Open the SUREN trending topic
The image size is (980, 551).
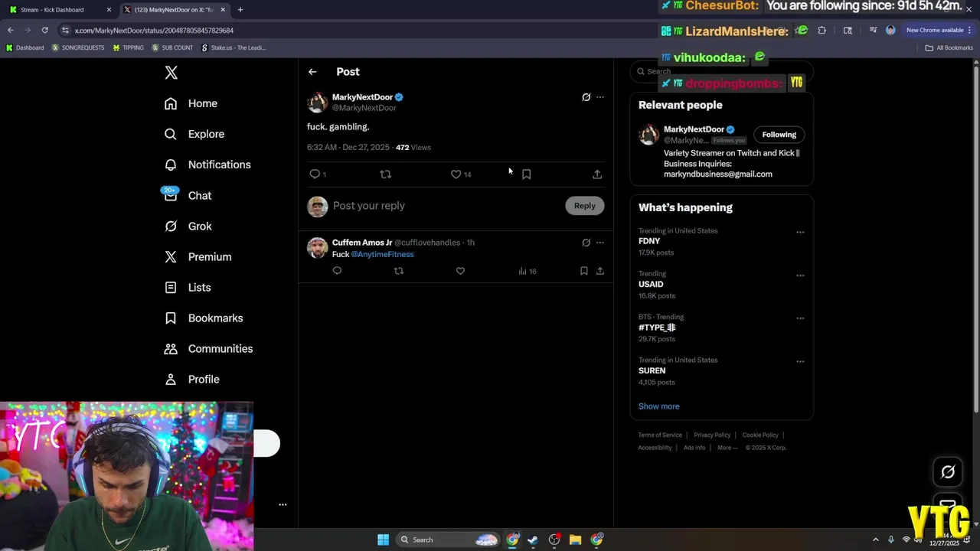click(652, 370)
